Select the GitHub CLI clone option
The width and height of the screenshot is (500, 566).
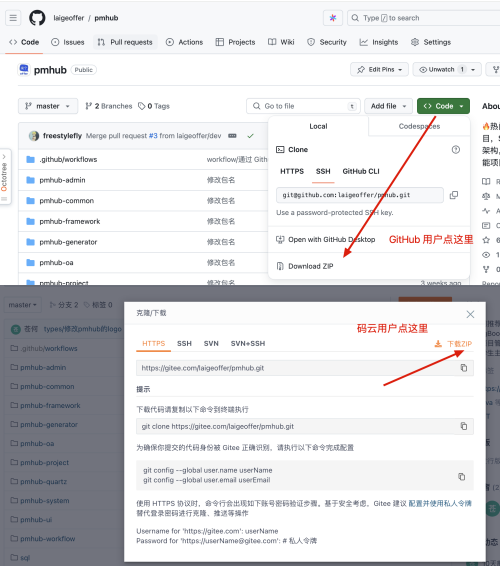click(x=361, y=171)
